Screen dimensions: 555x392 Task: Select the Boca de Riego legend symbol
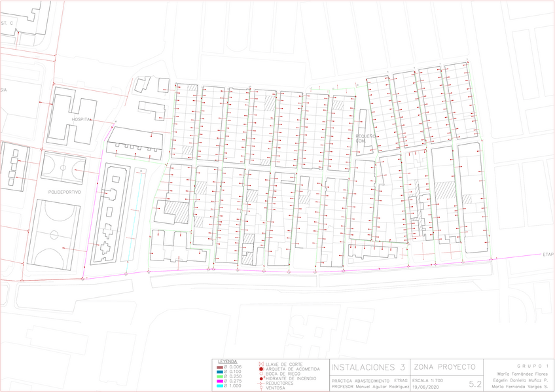point(261,373)
